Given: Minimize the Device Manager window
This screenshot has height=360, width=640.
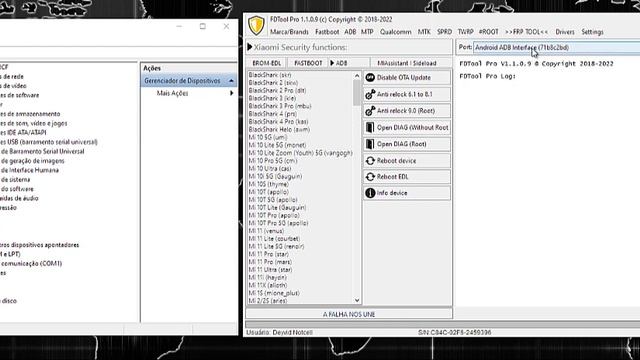Looking at the screenshot, I should 179,26.
